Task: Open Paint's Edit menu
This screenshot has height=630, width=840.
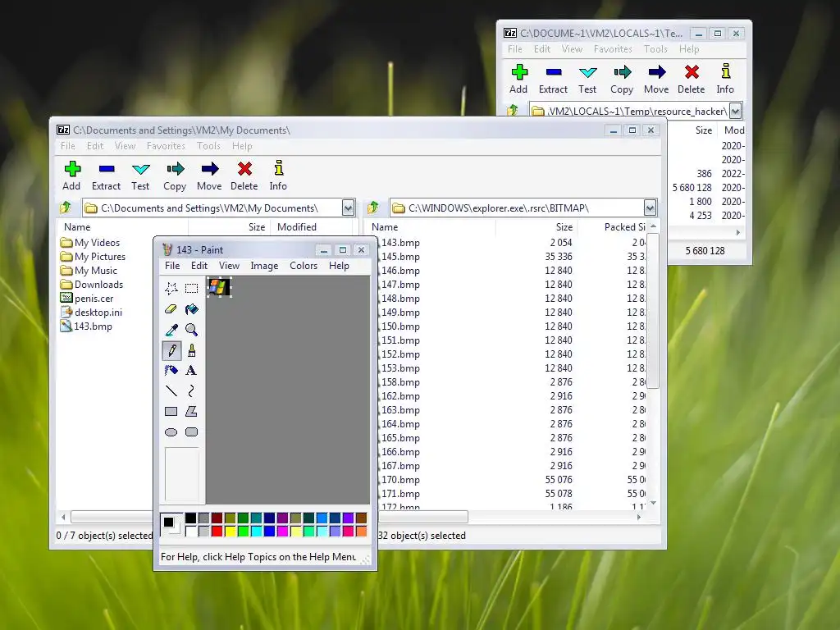Action: pos(199,266)
